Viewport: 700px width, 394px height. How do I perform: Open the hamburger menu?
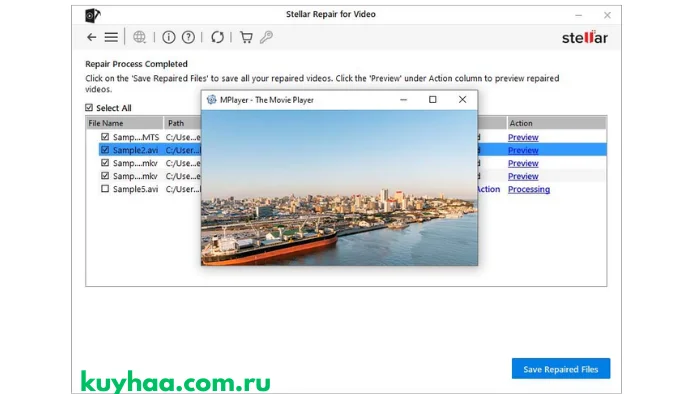coord(111,37)
